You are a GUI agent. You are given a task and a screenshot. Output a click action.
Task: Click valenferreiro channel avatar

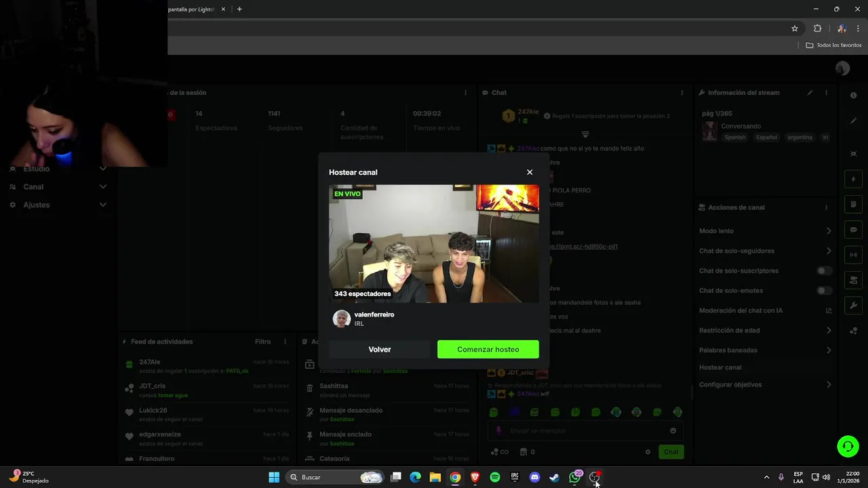(x=341, y=319)
